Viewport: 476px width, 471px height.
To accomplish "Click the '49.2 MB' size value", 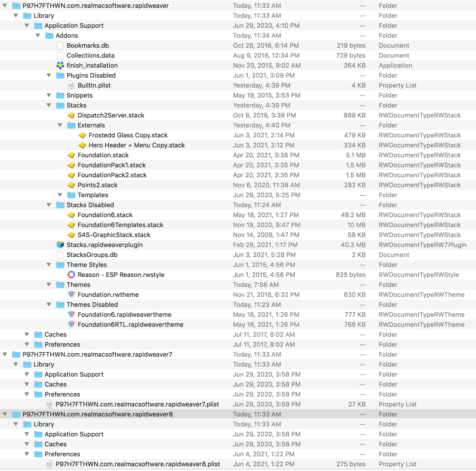I will point(353,215).
